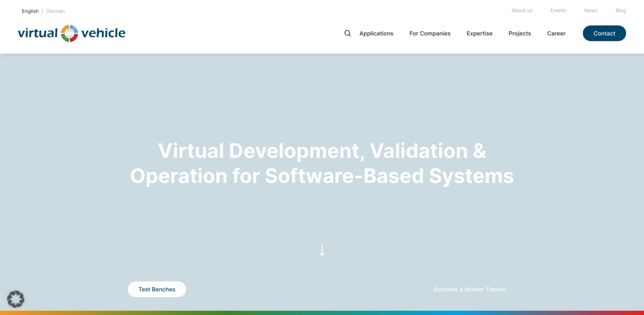Click the Contact button
Viewport: 644px width, 315px height.
pyautogui.click(x=604, y=33)
